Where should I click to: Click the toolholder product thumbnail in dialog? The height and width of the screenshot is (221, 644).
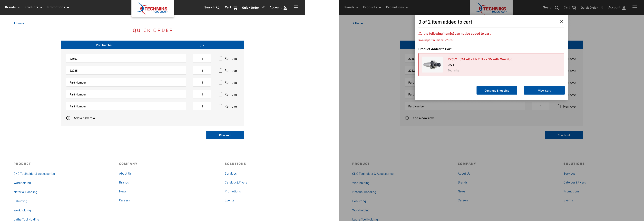point(432,65)
